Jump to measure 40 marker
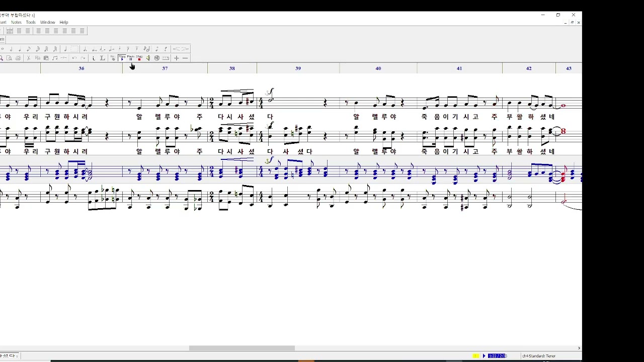644x362 pixels. point(378,68)
